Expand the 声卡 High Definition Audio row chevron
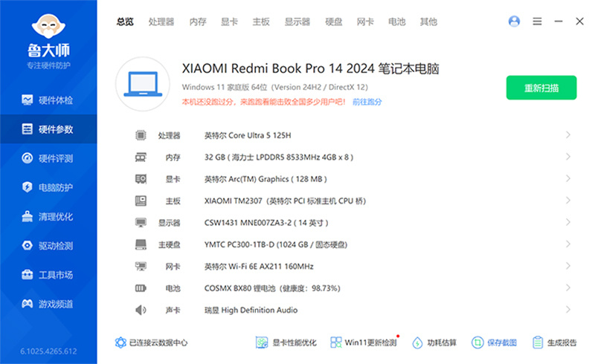 (567, 309)
